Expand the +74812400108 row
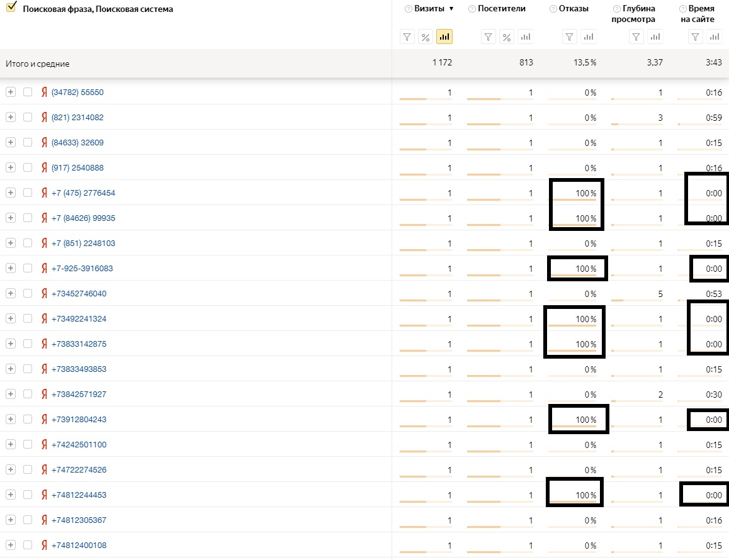 click(11, 545)
